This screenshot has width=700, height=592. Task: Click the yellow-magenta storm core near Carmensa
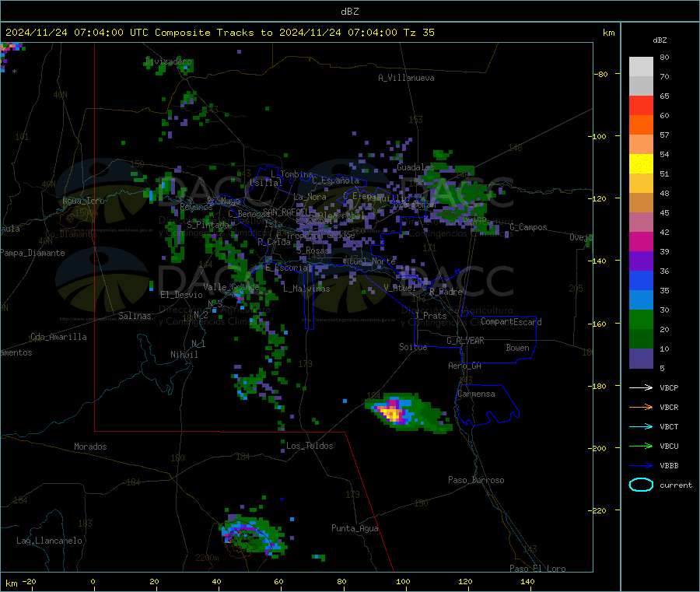pos(393,413)
